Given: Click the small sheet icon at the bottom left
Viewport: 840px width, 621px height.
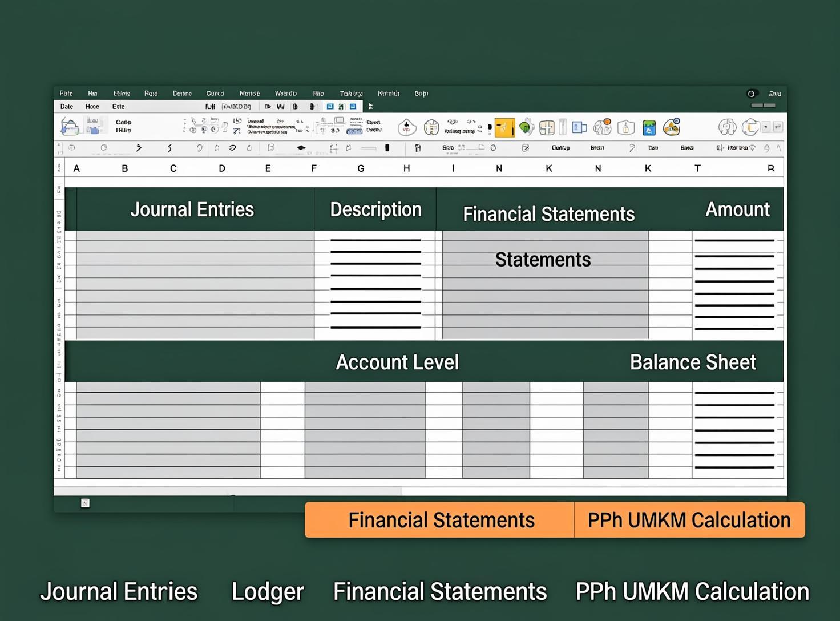Looking at the screenshot, I should pos(85,503).
